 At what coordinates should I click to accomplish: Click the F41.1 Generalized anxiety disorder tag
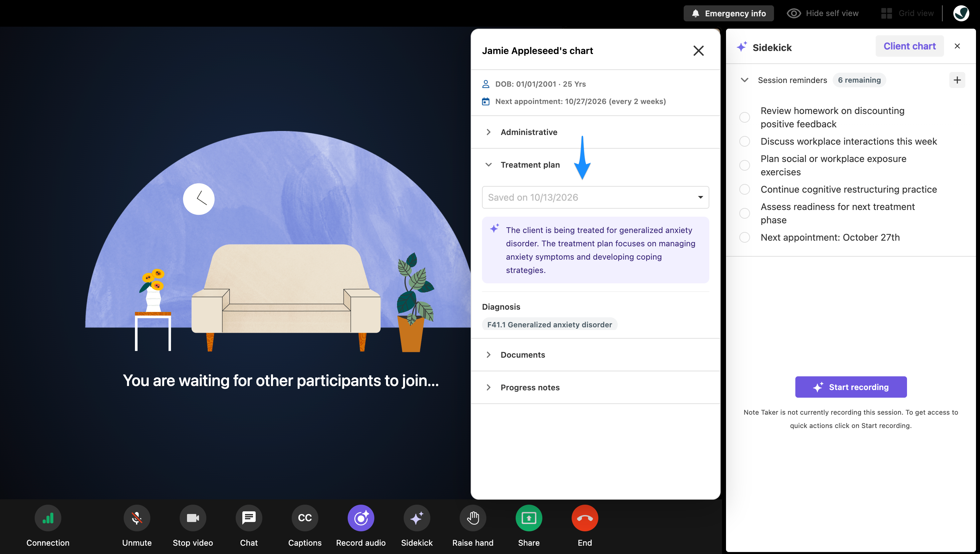click(549, 325)
